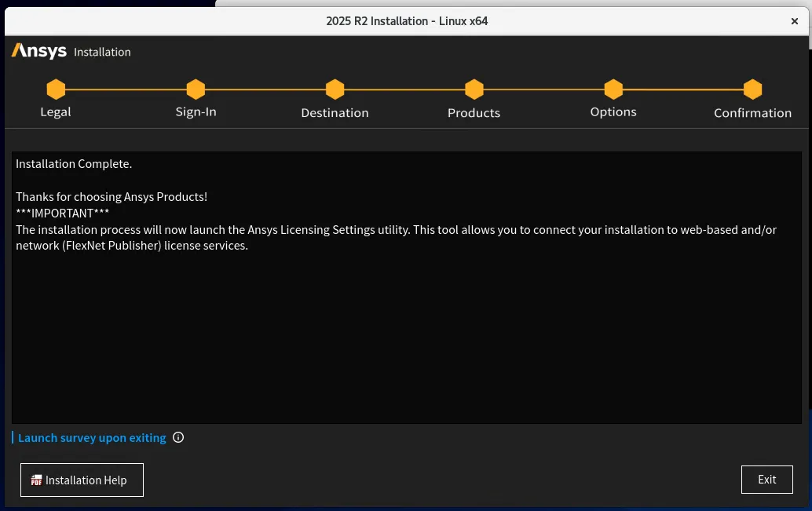This screenshot has height=511, width=812.
Task: Toggle Launch survey upon exiting
Action: tap(92, 438)
